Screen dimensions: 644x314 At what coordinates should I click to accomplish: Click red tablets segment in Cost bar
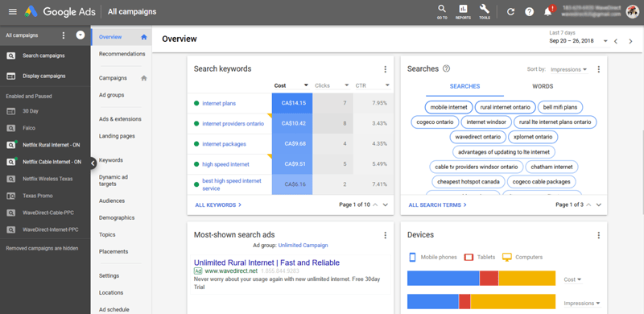coord(489,279)
